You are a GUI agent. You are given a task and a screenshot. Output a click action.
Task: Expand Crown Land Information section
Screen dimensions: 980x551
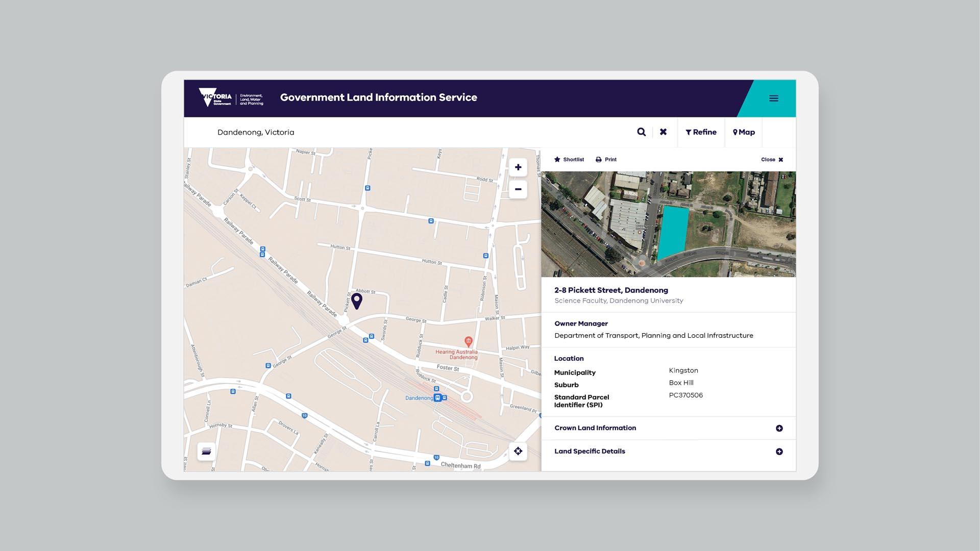pos(779,428)
